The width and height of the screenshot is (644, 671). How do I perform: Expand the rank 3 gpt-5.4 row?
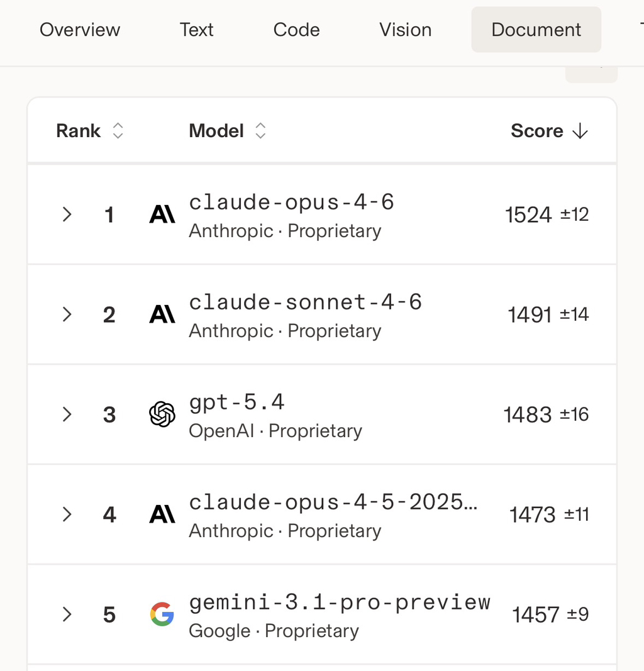(x=67, y=414)
